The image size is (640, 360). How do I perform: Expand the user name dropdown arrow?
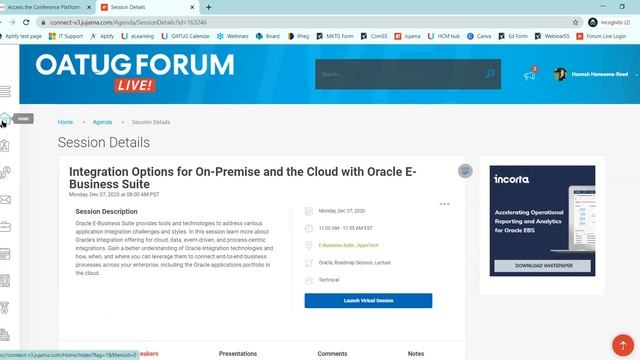[636, 75]
